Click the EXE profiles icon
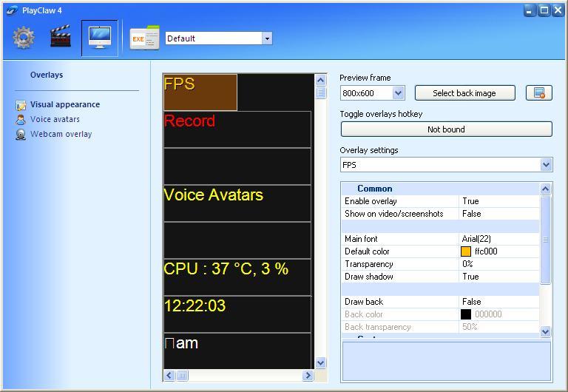The height and width of the screenshot is (392, 568). point(145,38)
